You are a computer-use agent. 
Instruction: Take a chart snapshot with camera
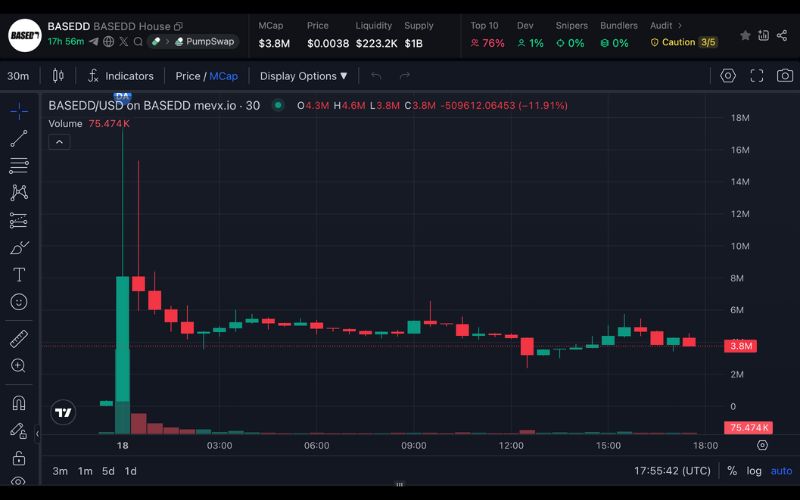(x=785, y=76)
